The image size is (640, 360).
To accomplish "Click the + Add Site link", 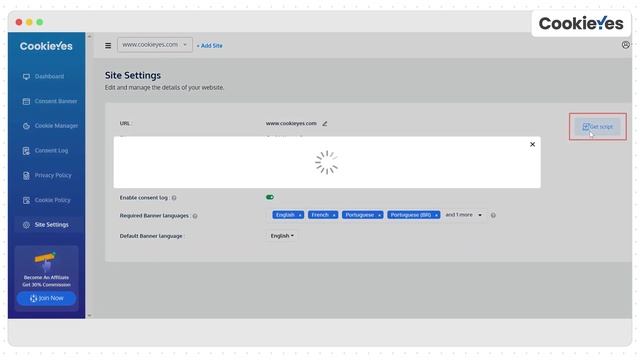I will 209,46.
